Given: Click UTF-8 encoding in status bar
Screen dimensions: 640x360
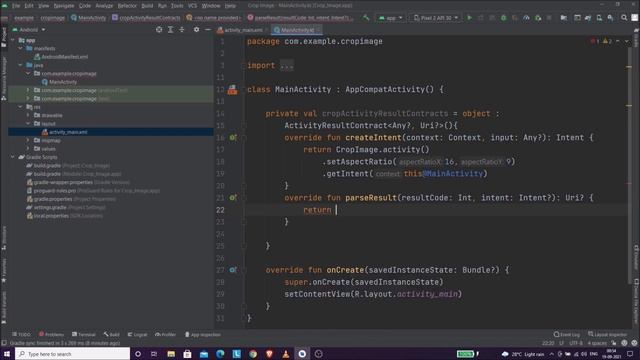Looking at the screenshot, I should (576, 343).
